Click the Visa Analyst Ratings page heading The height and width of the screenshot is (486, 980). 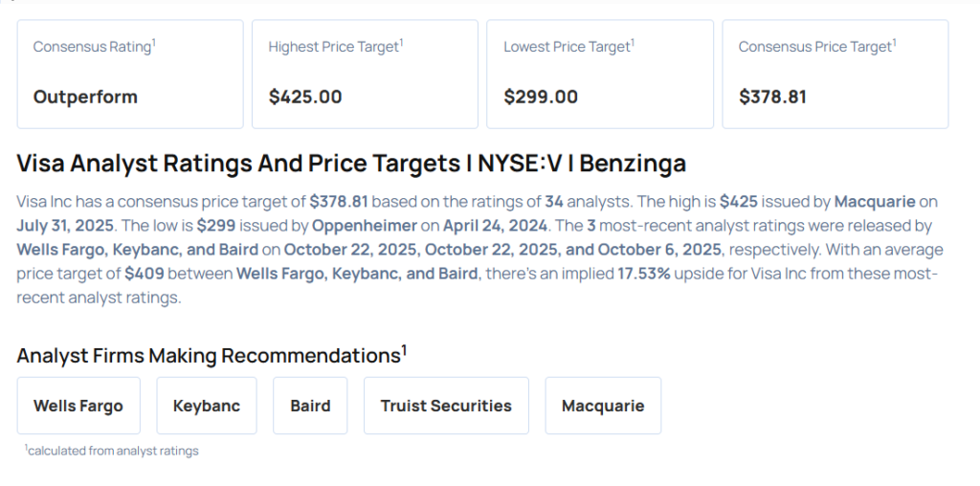(351, 164)
